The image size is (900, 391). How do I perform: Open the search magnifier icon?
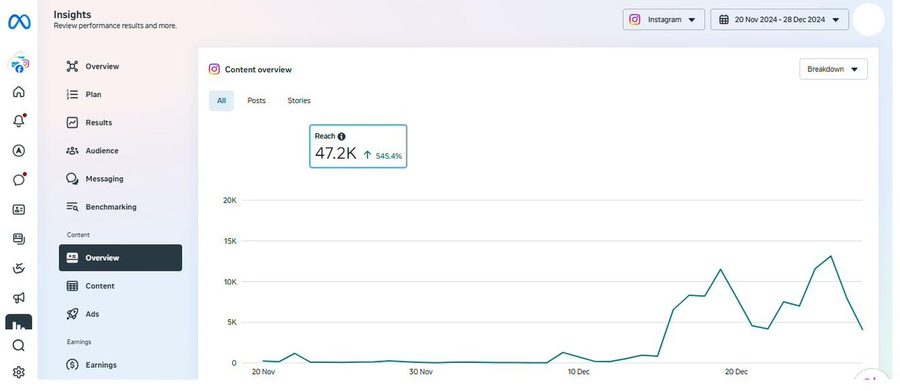(x=19, y=345)
